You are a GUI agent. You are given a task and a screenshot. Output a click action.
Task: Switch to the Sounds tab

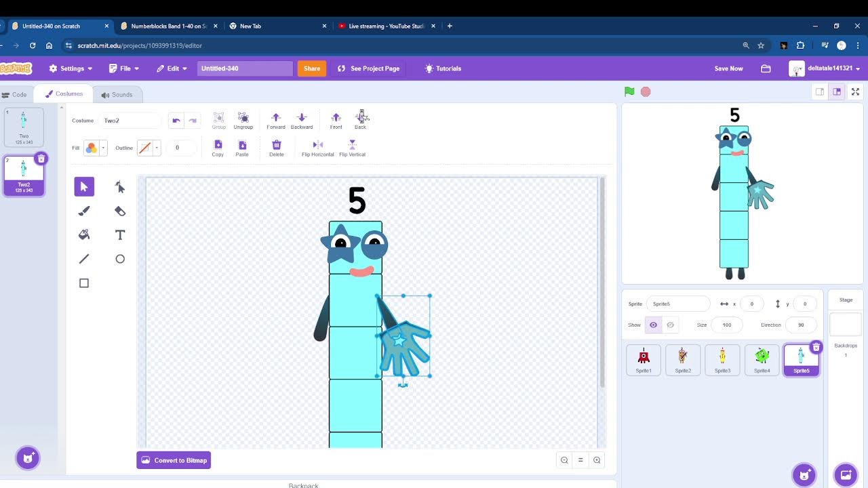coord(117,95)
